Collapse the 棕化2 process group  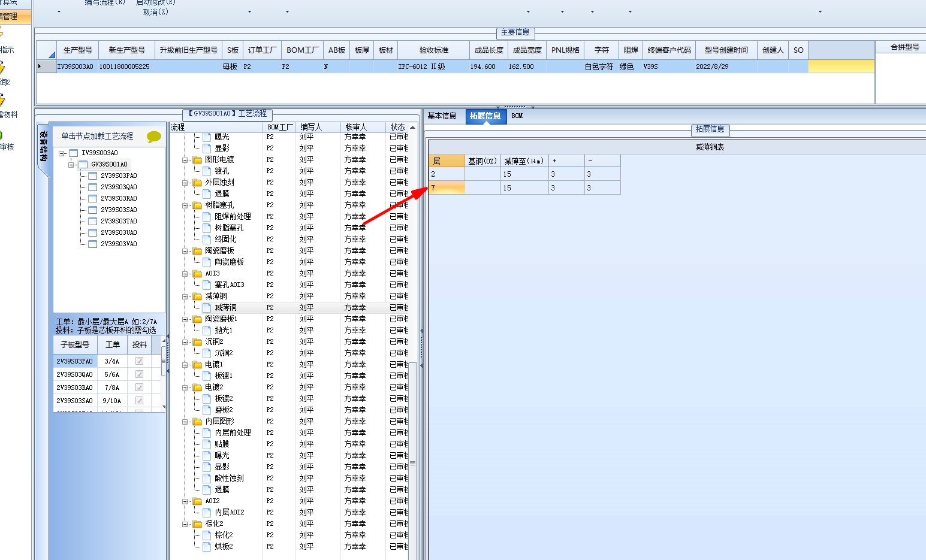click(x=186, y=524)
